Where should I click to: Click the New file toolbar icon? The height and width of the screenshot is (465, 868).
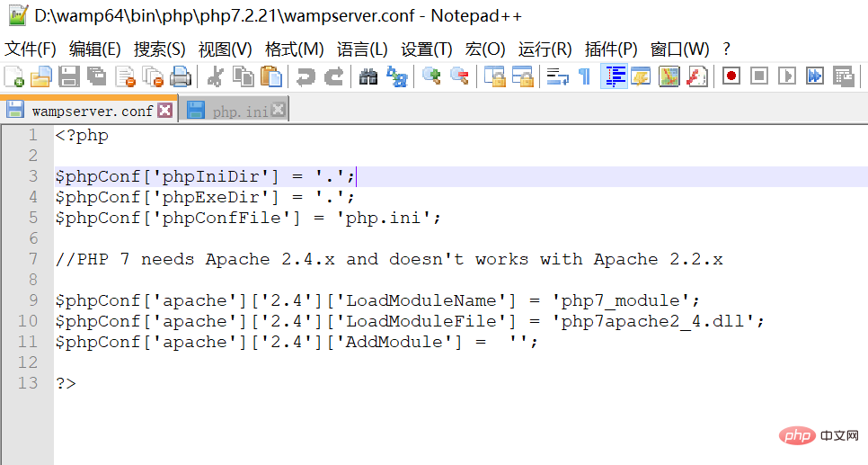[x=14, y=76]
